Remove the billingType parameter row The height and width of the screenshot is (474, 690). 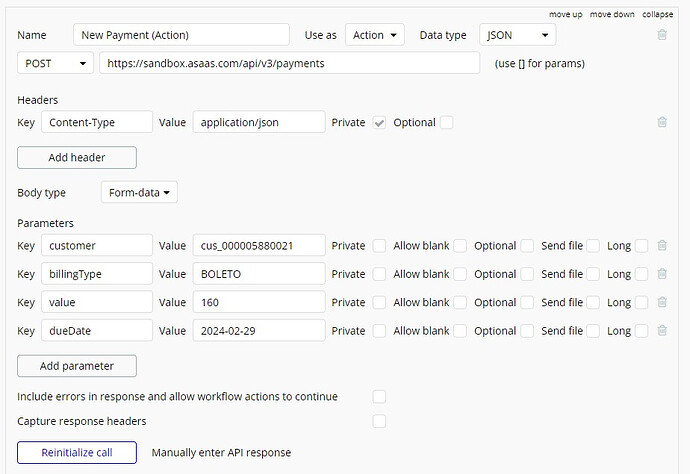tap(662, 274)
